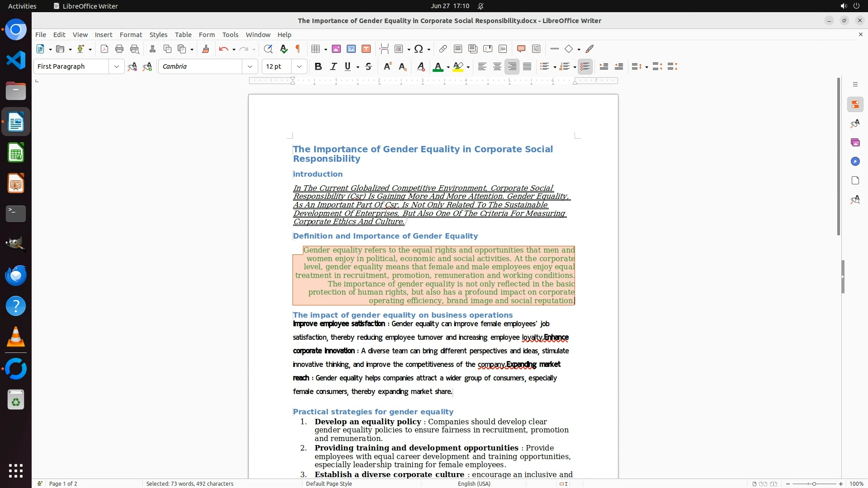Click the Insert Image icon
The image size is (868, 488).
336,49
